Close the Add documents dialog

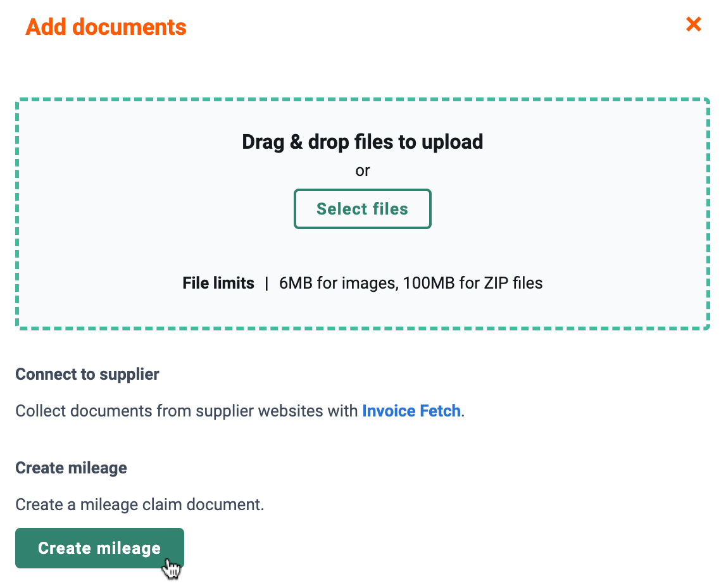[x=693, y=24]
